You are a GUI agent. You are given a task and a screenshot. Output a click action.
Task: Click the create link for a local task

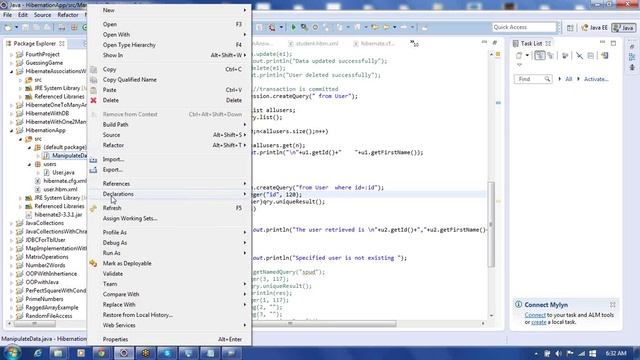pos(538,322)
